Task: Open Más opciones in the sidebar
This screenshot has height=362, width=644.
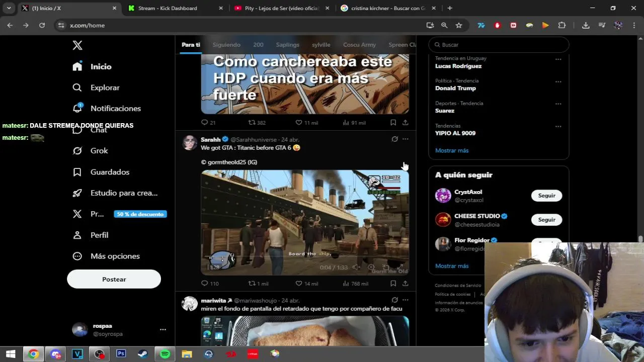Action: click(106, 256)
